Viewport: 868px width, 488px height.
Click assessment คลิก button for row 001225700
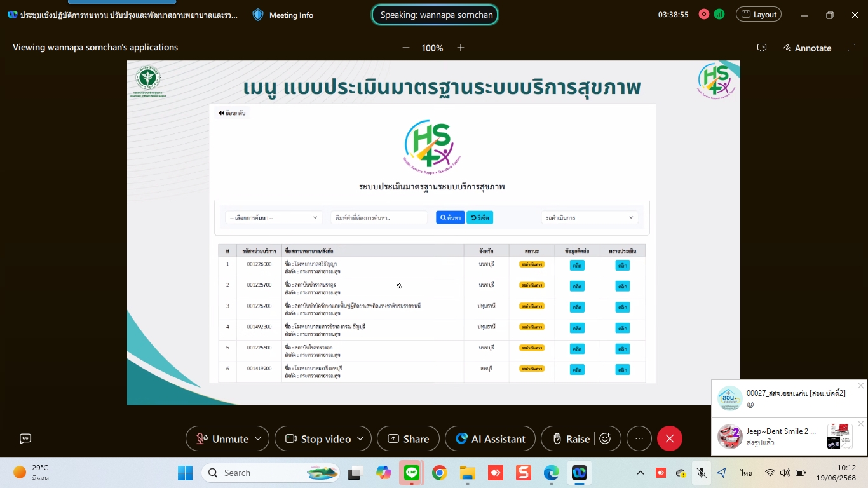pyautogui.click(x=623, y=287)
